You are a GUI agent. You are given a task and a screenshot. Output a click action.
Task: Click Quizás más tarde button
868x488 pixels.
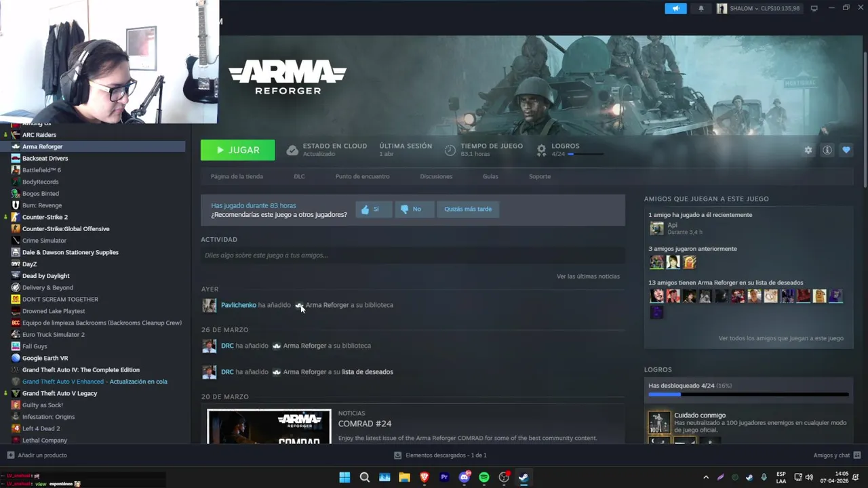tap(468, 209)
